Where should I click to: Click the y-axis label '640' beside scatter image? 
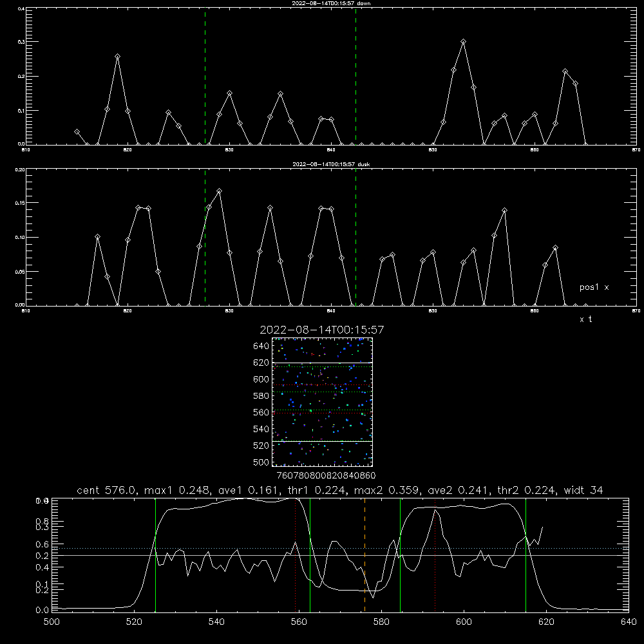click(261, 346)
